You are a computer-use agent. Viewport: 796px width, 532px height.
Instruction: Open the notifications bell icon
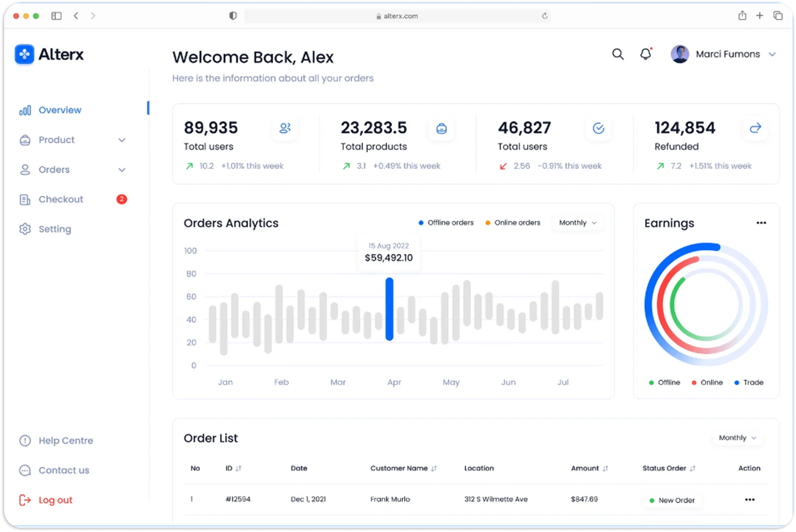[646, 54]
